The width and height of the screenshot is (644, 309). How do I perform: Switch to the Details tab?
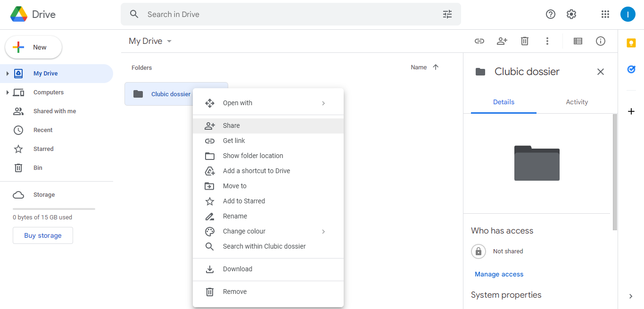(x=504, y=102)
